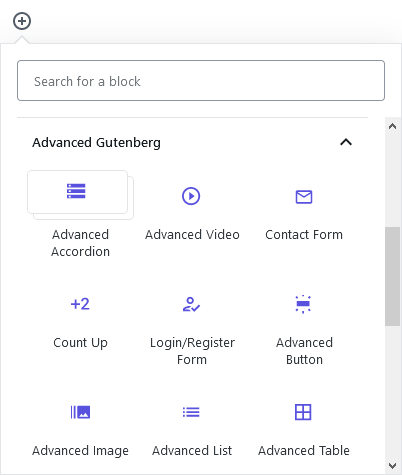Screen dimensions: 402x475
Task: Choose the Login/Register Form block icon
Action: pos(191,304)
